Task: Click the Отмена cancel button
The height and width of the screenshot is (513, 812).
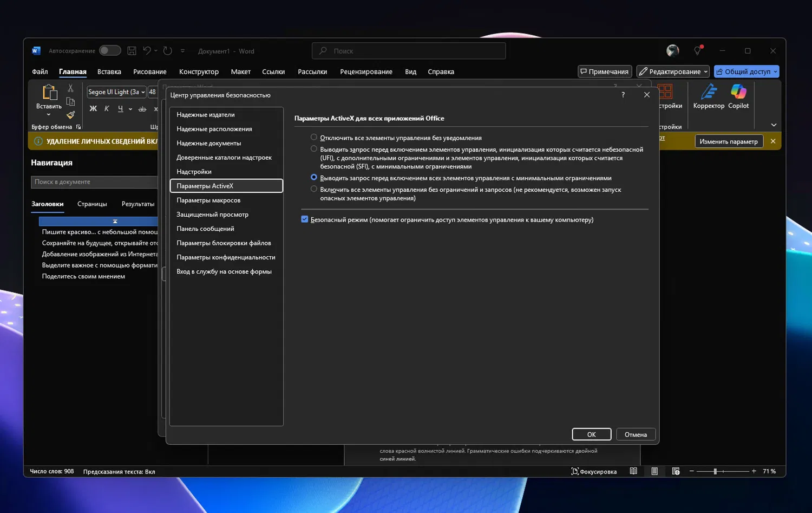Action: click(636, 434)
